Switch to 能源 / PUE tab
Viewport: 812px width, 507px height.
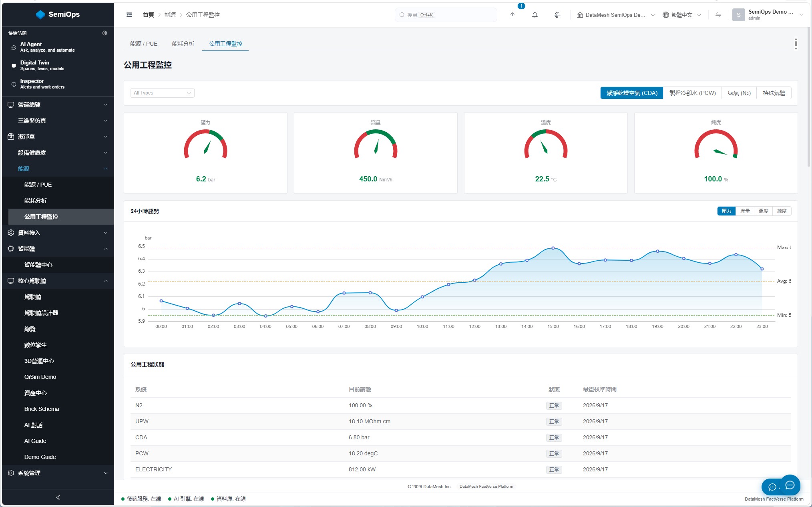point(144,44)
